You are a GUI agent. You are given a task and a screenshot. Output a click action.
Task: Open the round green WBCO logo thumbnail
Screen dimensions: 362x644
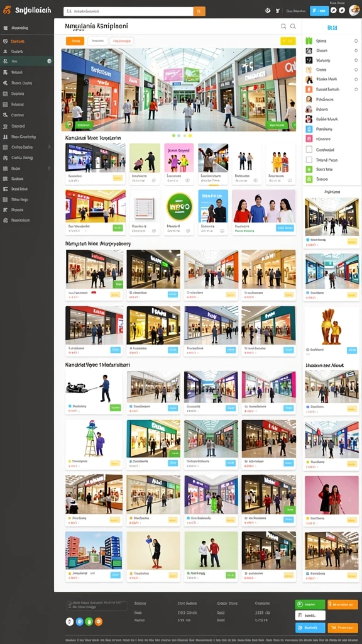(179, 206)
